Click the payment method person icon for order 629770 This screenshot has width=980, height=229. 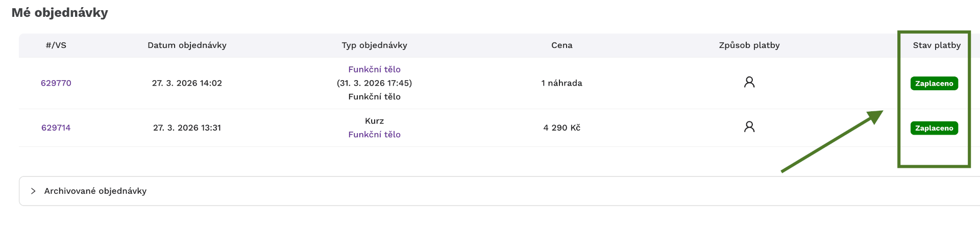(x=749, y=82)
